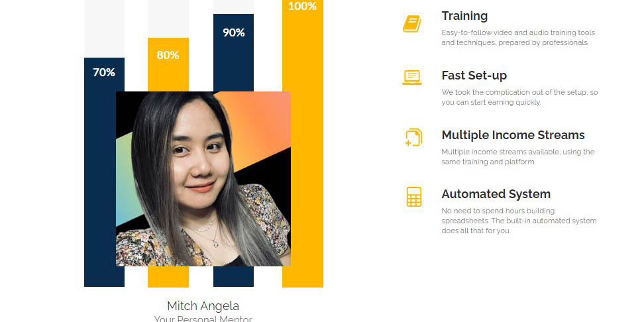
Task: Open the mentor portrait photo
Action: [203, 179]
